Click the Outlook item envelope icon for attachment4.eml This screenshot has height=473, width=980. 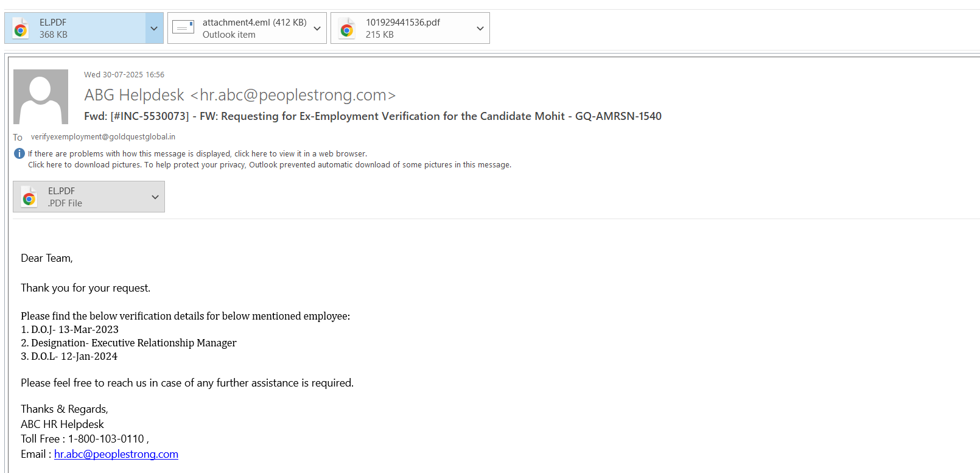pos(183,27)
